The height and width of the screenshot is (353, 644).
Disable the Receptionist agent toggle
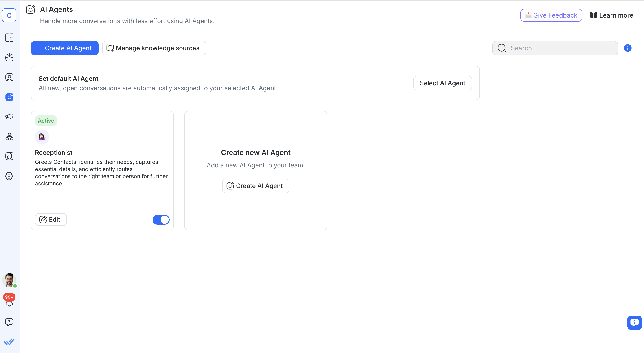161,220
